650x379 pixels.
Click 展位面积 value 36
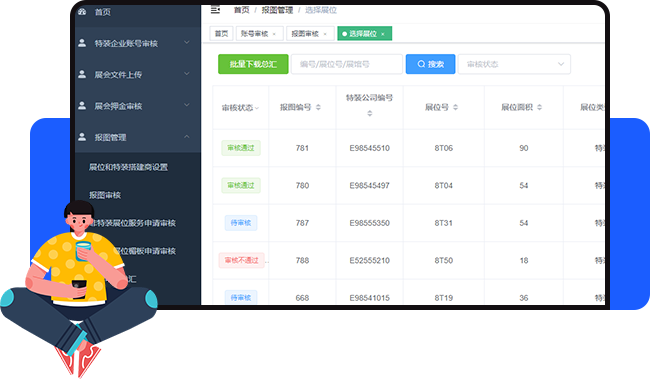pyautogui.click(x=524, y=298)
